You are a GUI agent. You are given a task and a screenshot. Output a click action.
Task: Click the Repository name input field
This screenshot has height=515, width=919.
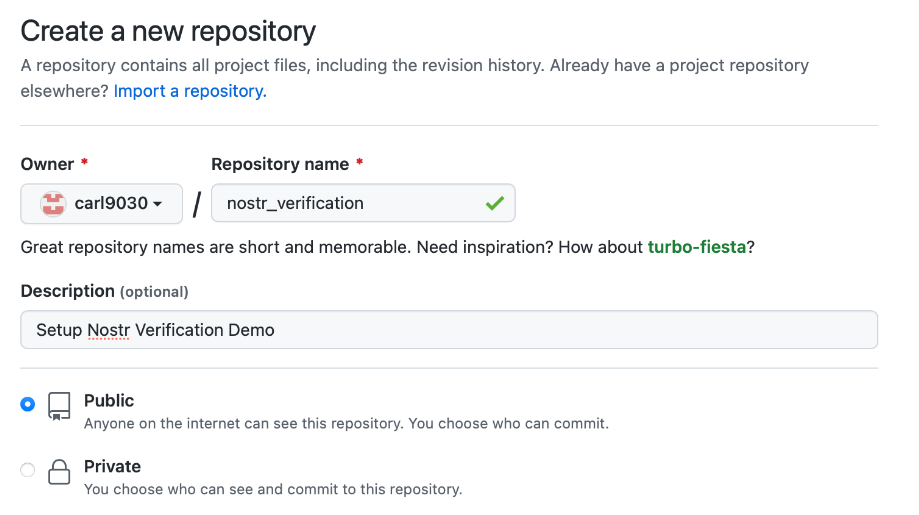[x=363, y=203]
